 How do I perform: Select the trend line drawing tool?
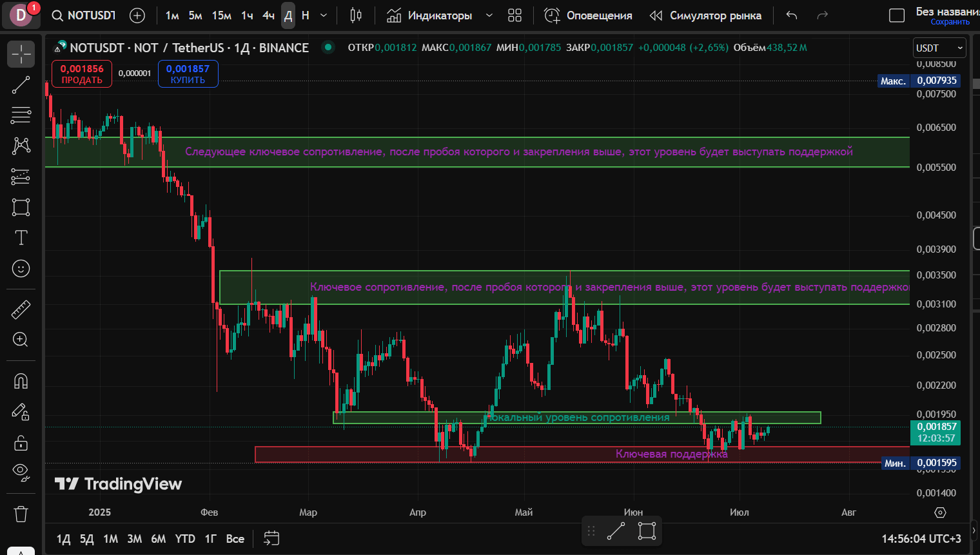click(21, 84)
